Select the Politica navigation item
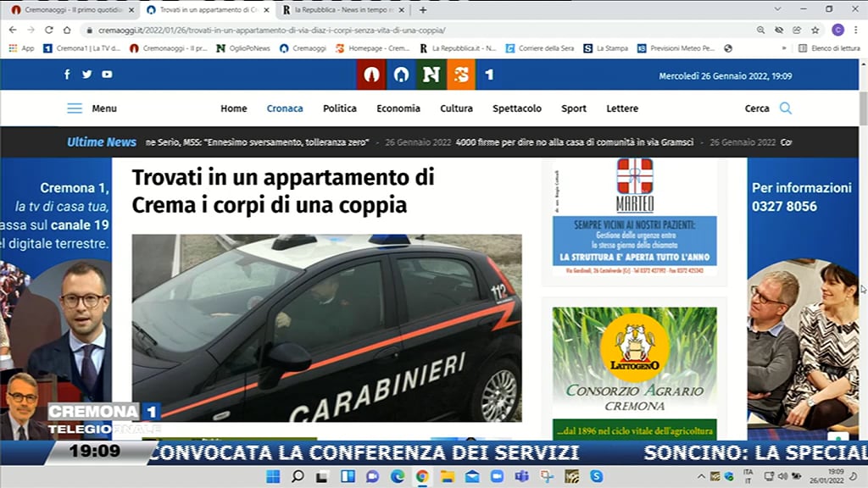 coord(339,108)
